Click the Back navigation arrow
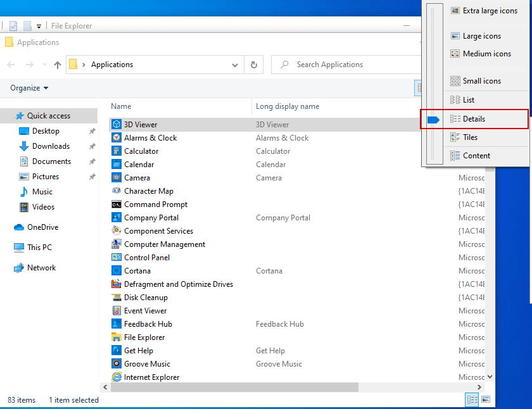The image size is (532, 409). point(11,65)
